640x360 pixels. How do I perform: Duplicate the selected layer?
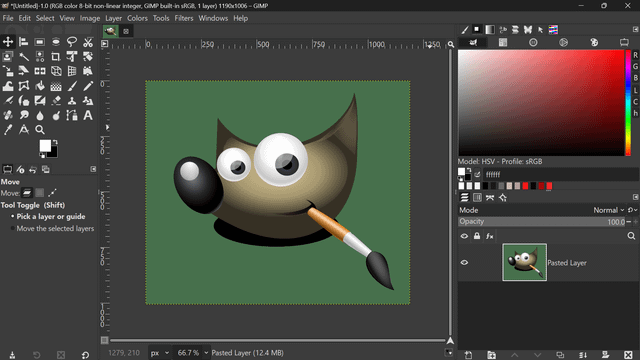pyautogui.click(x=560, y=355)
